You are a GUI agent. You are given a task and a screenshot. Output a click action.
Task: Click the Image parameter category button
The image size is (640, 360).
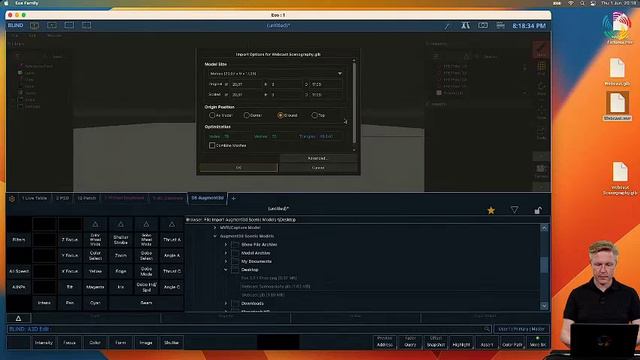pyautogui.click(x=146, y=343)
